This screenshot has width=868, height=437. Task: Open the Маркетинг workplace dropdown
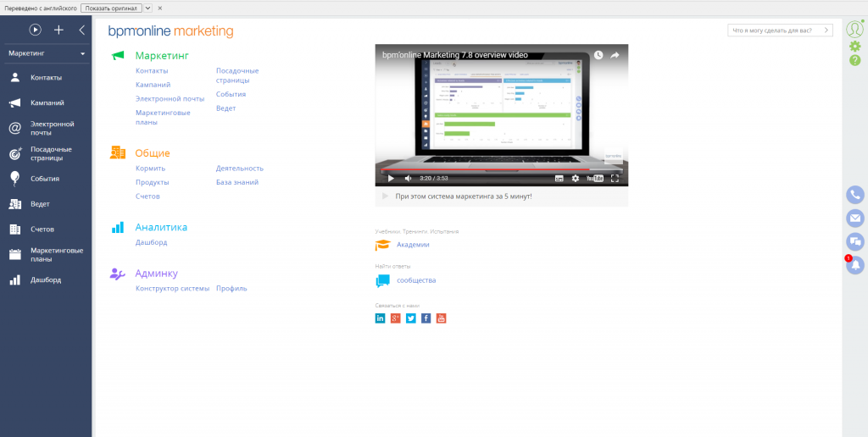tap(47, 53)
